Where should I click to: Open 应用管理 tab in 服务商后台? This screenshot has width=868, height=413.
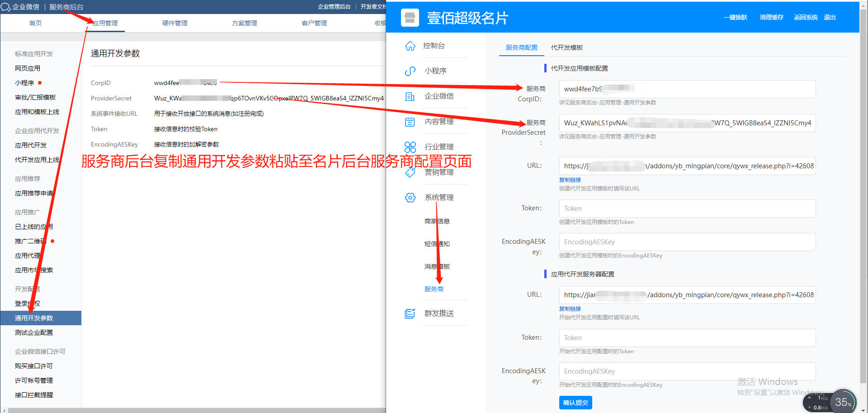pos(105,23)
